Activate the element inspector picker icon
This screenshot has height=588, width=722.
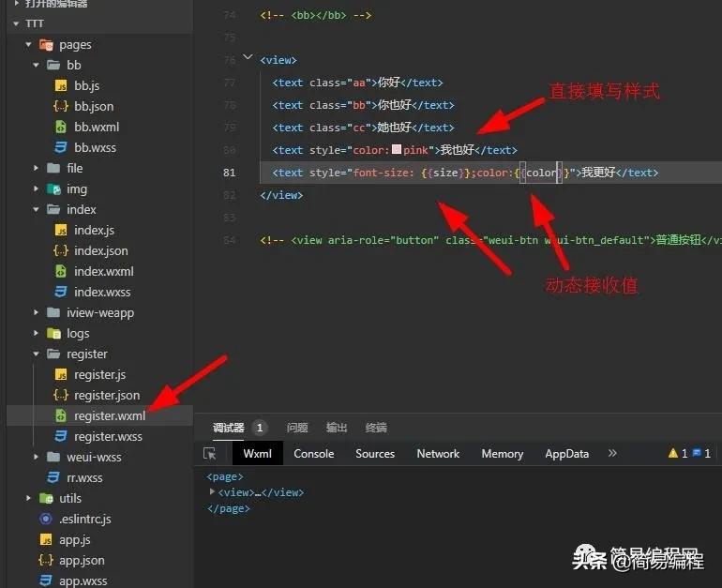point(210,454)
